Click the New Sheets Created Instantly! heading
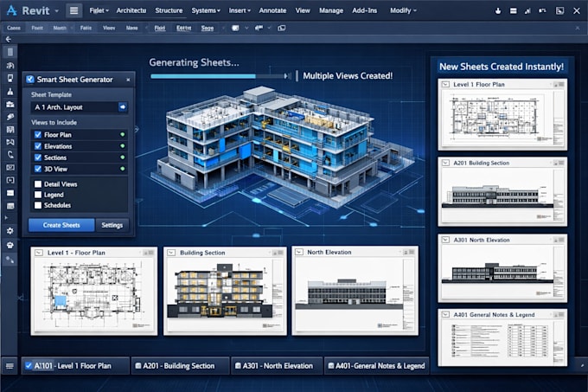Screen dimensions: 588x392 point(502,67)
